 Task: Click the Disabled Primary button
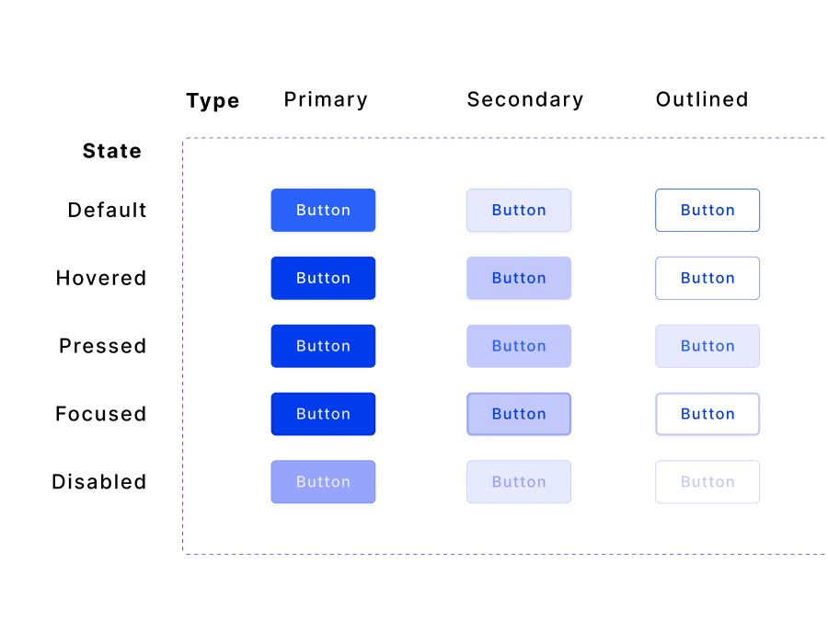(323, 482)
